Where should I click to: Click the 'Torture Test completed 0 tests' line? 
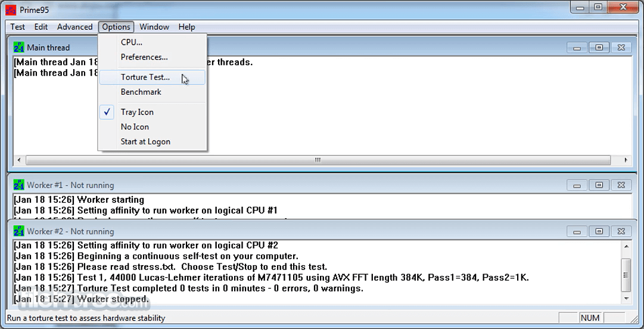[x=188, y=288]
